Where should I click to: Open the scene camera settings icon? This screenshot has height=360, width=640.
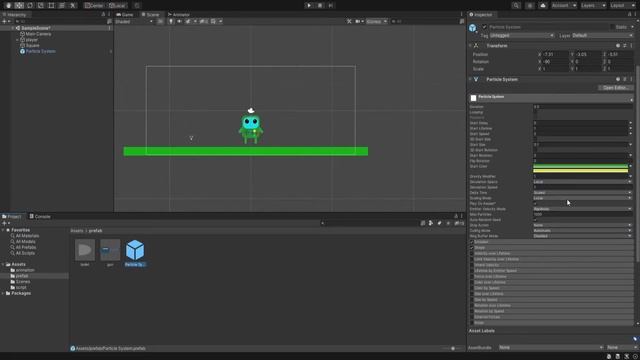click(x=359, y=21)
